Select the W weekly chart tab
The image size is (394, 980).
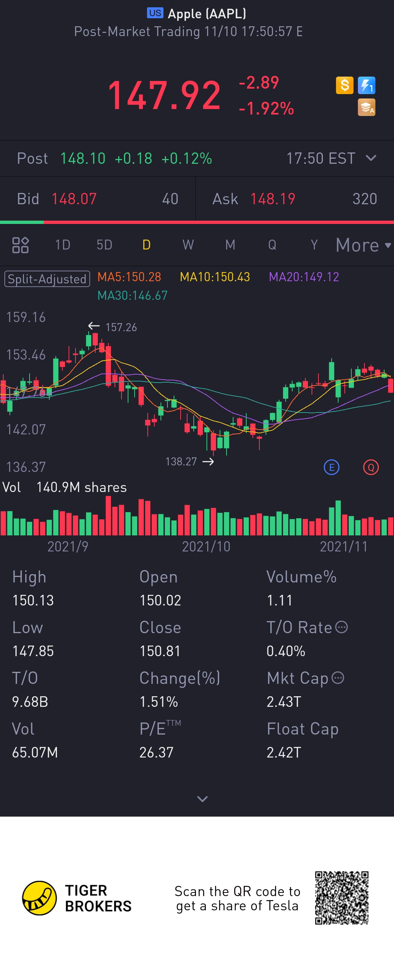188,245
